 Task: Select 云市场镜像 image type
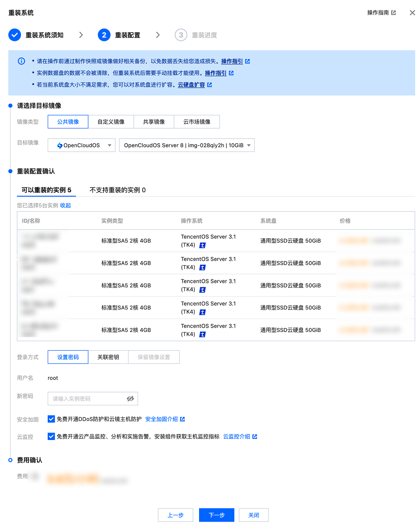(x=197, y=122)
